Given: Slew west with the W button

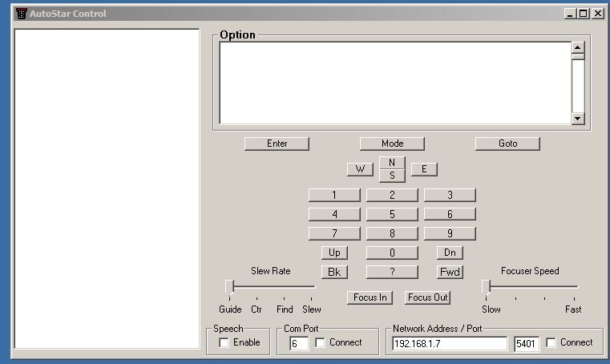Looking at the screenshot, I should (x=360, y=169).
